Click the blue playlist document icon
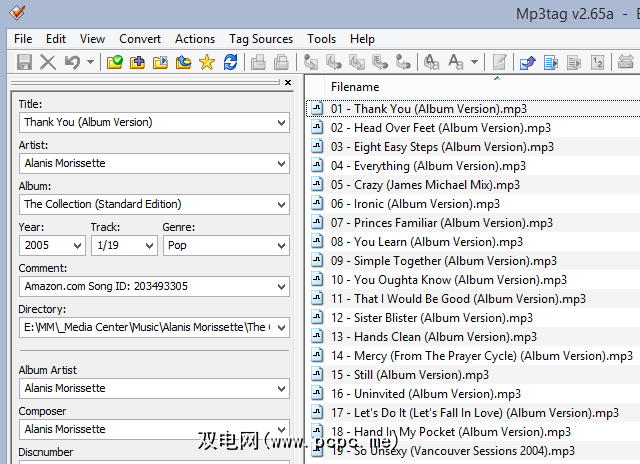The image size is (640, 464). [x=551, y=62]
